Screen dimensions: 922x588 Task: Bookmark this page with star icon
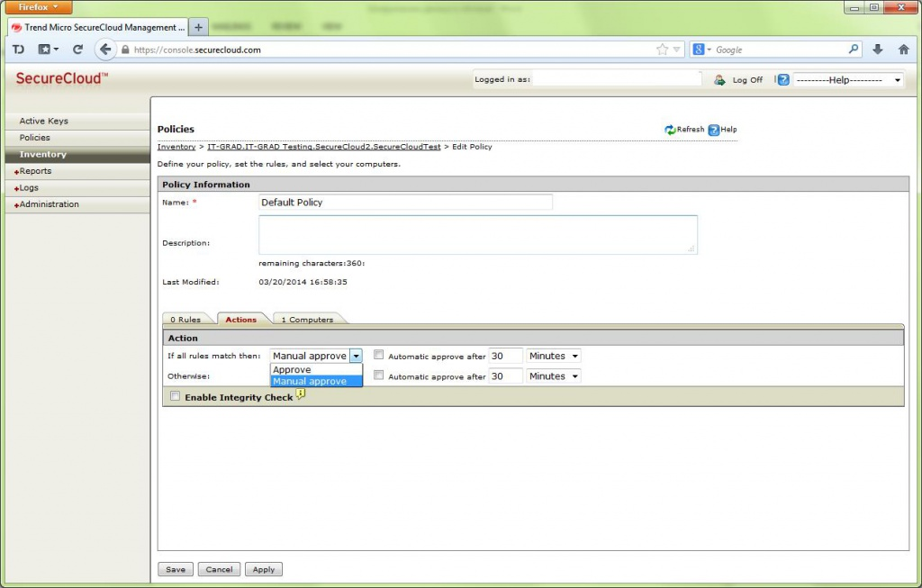pos(663,50)
